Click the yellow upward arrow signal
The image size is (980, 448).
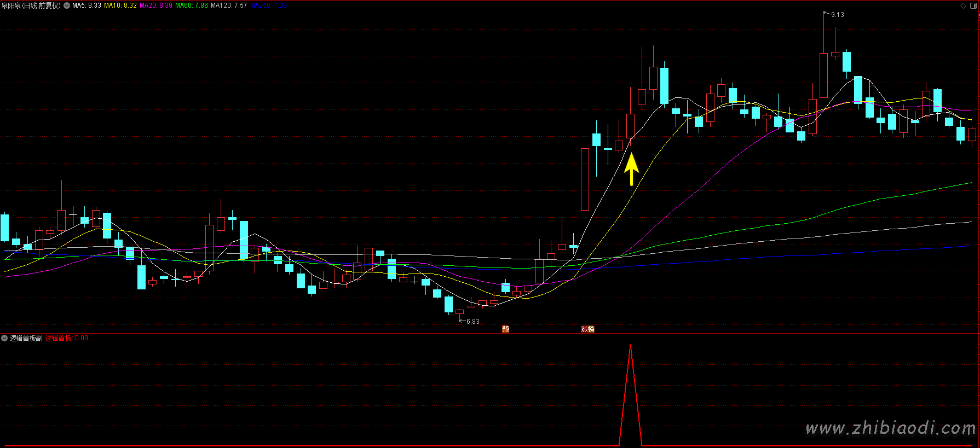[631, 168]
